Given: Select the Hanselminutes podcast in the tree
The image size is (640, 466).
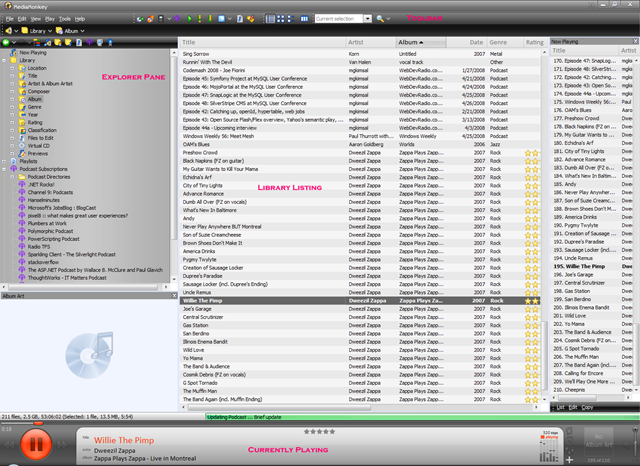Looking at the screenshot, I should (x=44, y=200).
